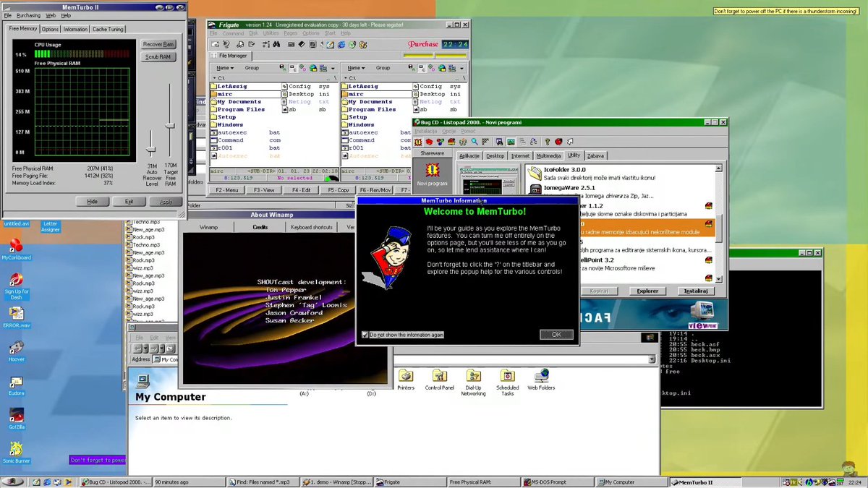Open Name sort dropdown in Frigate right panel
868x488 pixels.
[356, 68]
